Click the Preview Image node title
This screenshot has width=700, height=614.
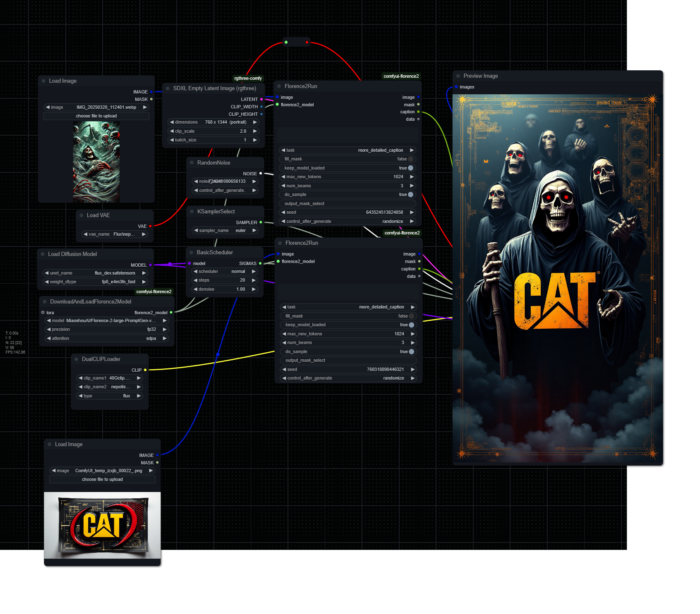click(x=481, y=76)
